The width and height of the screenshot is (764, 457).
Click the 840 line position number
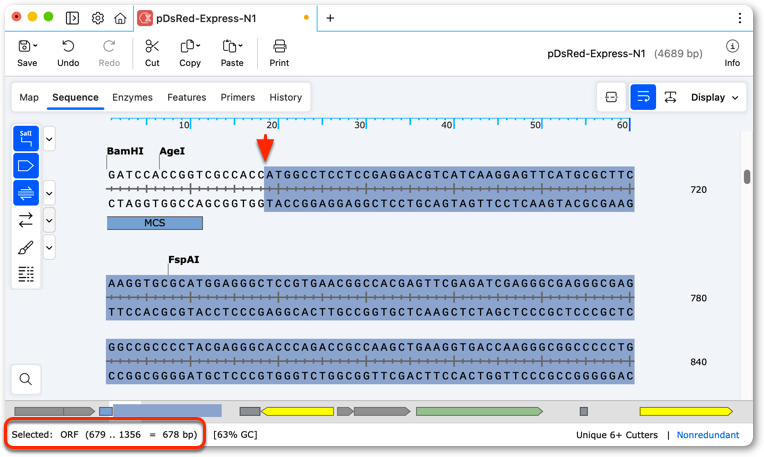click(x=698, y=362)
